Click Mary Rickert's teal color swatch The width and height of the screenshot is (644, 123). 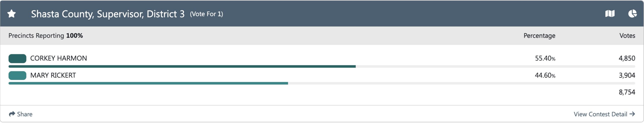point(17,75)
